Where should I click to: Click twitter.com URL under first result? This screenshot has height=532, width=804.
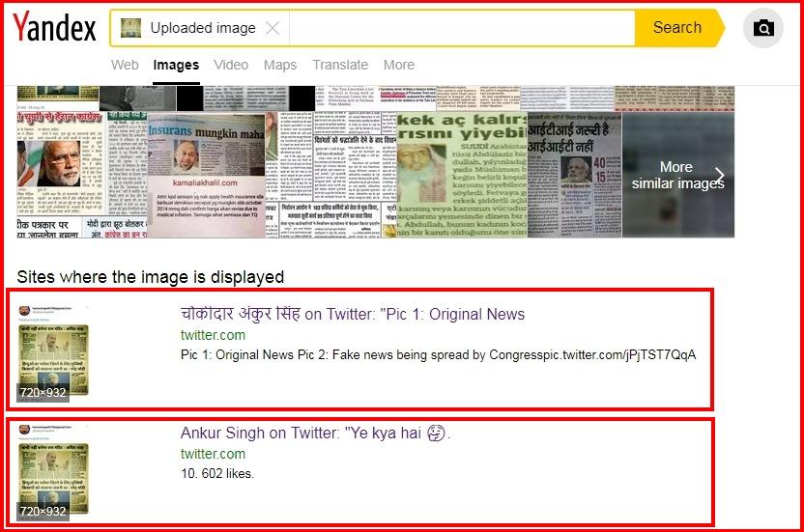click(x=213, y=335)
